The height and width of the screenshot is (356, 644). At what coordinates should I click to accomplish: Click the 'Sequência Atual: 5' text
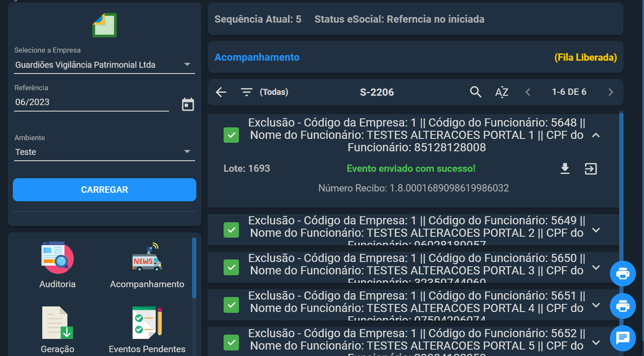point(258,19)
